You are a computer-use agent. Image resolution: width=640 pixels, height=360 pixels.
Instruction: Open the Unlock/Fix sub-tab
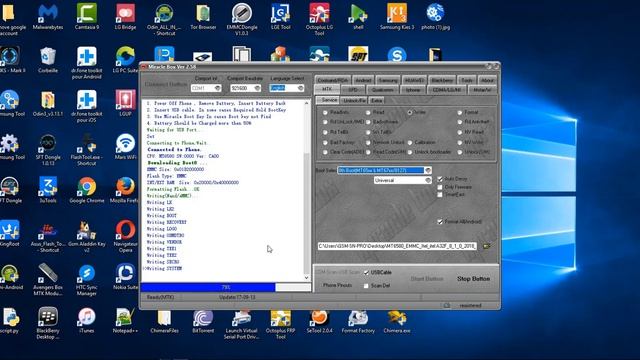point(354,100)
